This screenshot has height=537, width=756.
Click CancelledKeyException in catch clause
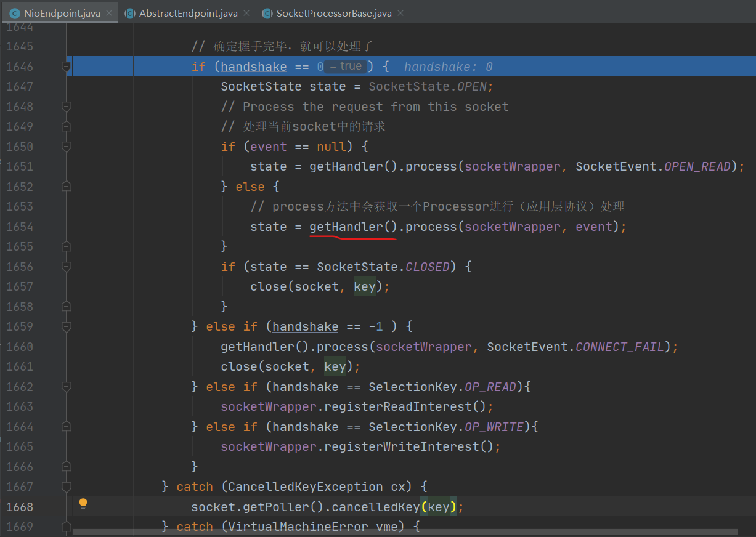coord(306,487)
